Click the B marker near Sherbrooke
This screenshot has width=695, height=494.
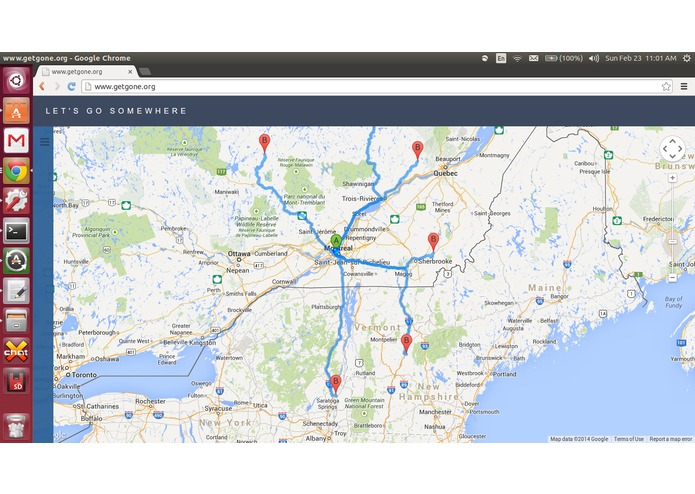coord(433,241)
